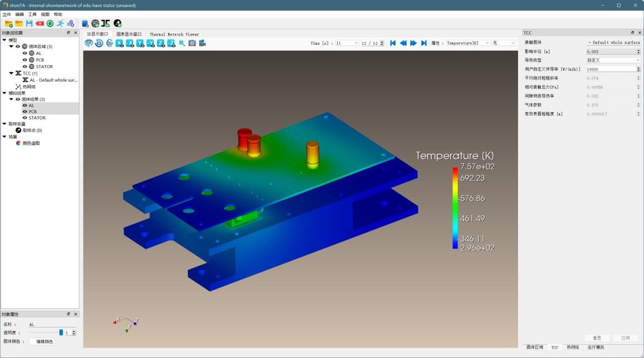The height and width of the screenshot is (358, 644).
Task: Open the Time [s] dropdown
Action: tap(347, 43)
